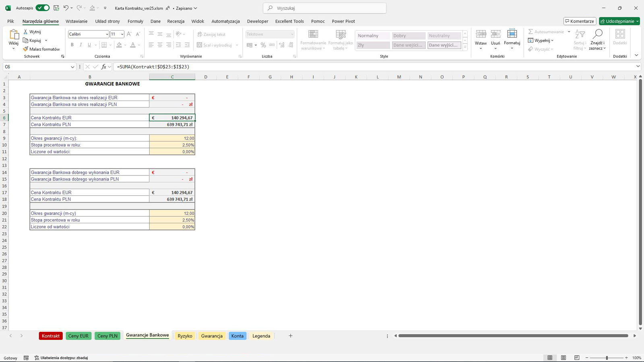Switch to the Ryzyko sheet tab

(x=185, y=336)
